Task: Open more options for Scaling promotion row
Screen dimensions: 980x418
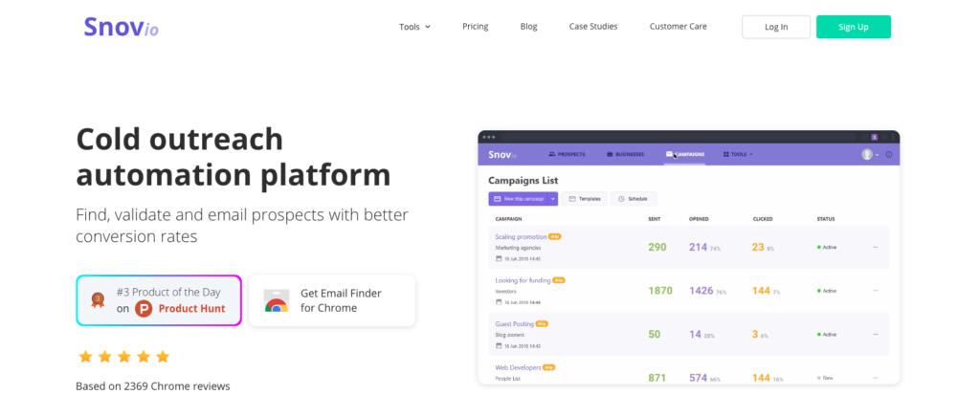Action: pyautogui.click(x=876, y=247)
